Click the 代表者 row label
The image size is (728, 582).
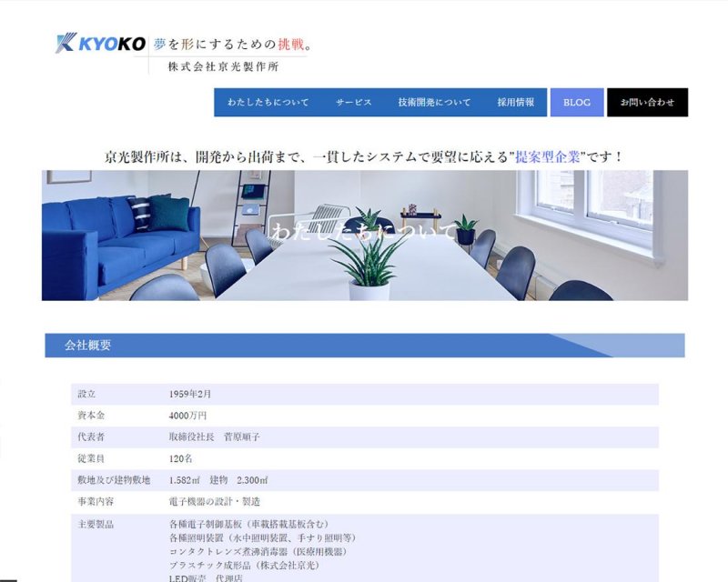(92, 437)
